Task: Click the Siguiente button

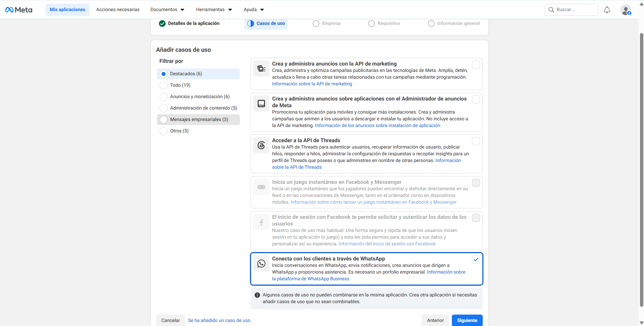Action: click(x=467, y=320)
